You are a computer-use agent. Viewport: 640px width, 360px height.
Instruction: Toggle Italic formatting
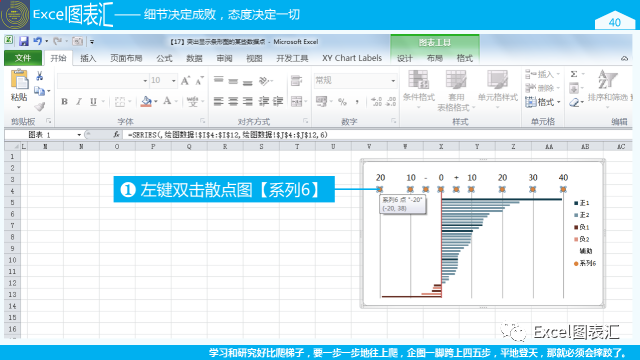click(79, 102)
